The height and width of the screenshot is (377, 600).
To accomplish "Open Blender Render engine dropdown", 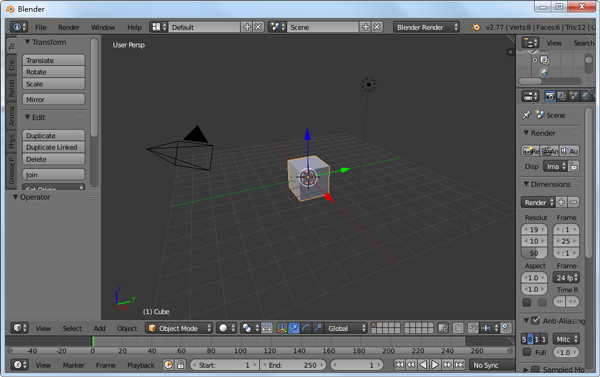I will click(x=426, y=27).
